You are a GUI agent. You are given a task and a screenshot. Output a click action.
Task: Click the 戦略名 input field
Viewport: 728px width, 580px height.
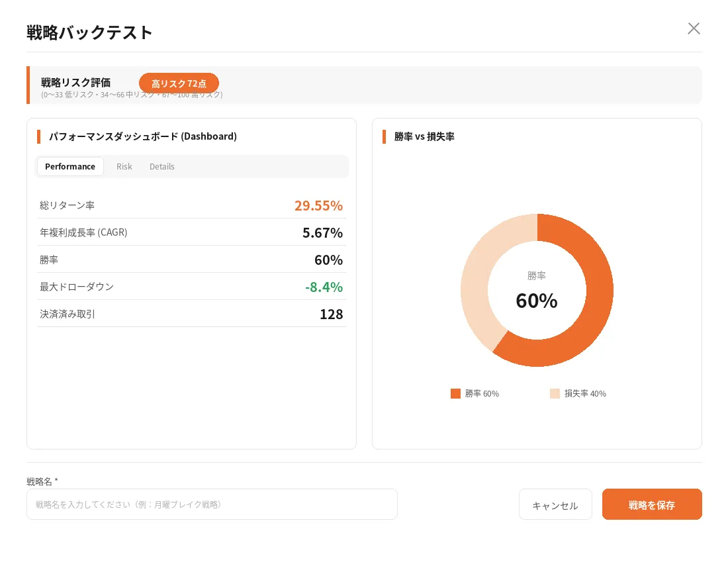pyautogui.click(x=212, y=504)
